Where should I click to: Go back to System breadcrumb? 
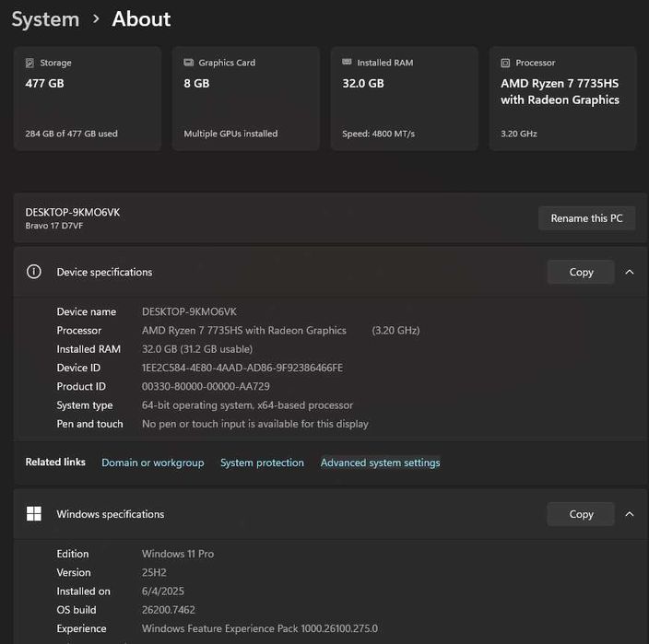(x=45, y=19)
